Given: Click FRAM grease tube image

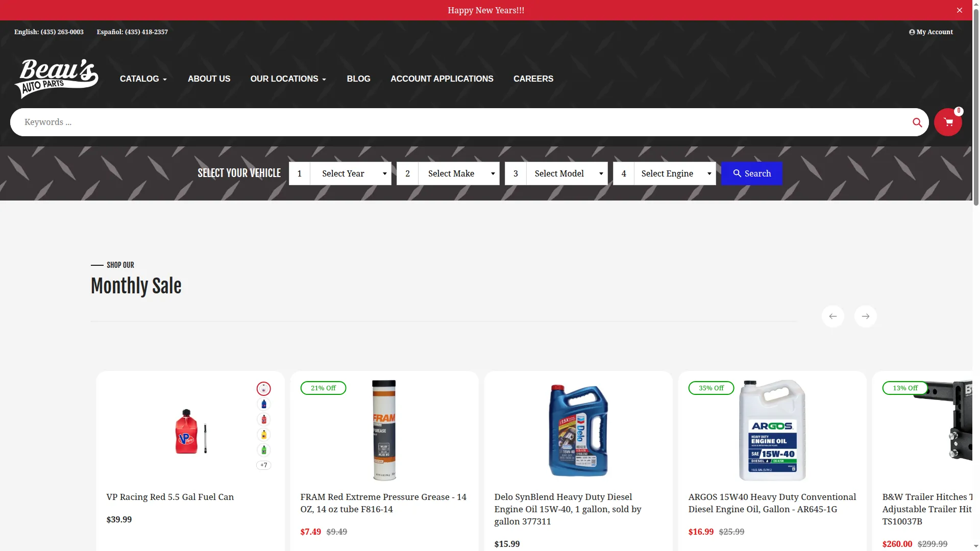Looking at the screenshot, I should point(384,430).
